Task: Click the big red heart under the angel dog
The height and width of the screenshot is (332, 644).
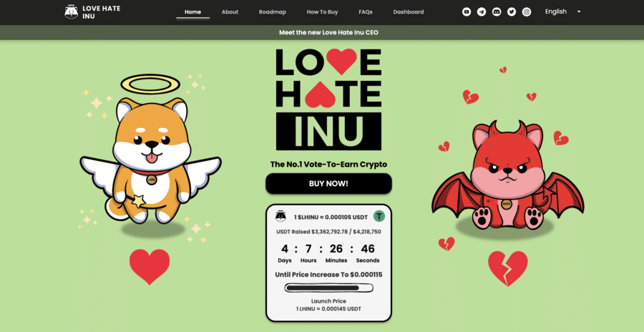Action: tap(150, 267)
